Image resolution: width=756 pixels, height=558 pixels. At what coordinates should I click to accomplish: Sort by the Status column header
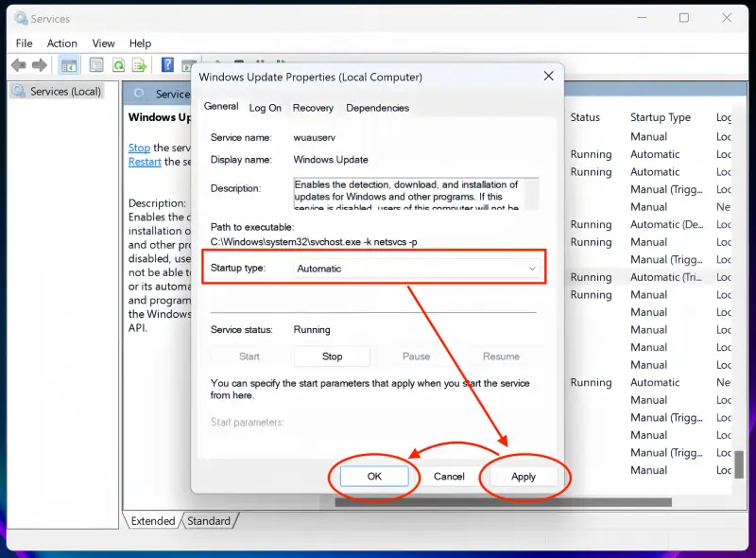click(x=585, y=117)
